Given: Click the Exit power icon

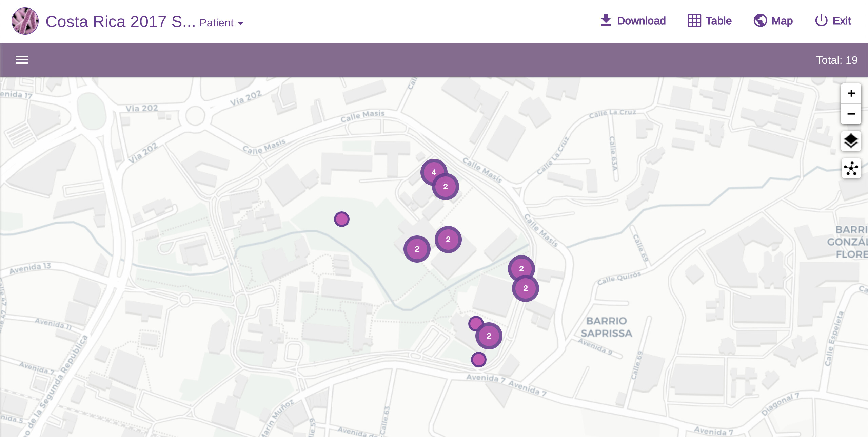Looking at the screenshot, I should point(821,20).
